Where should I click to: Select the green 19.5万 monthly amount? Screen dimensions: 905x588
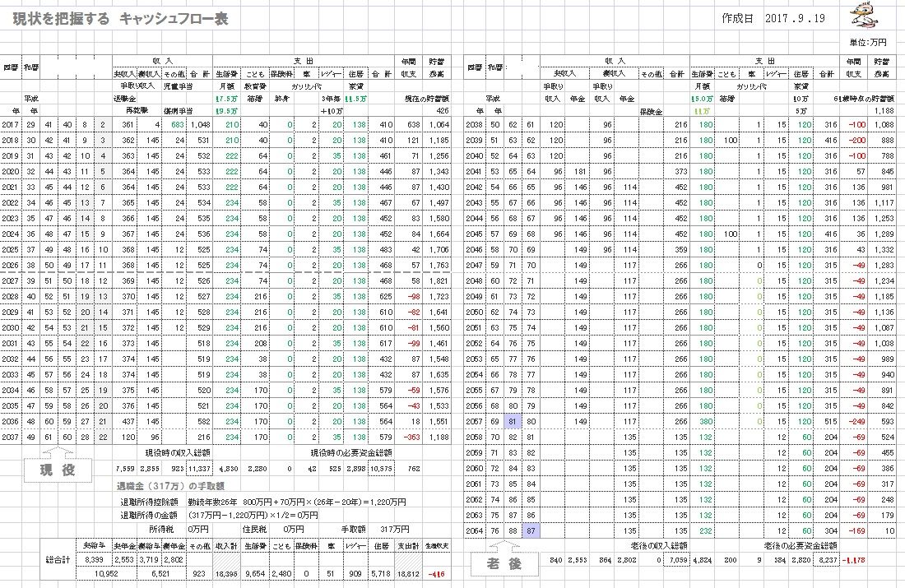click(x=226, y=111)
